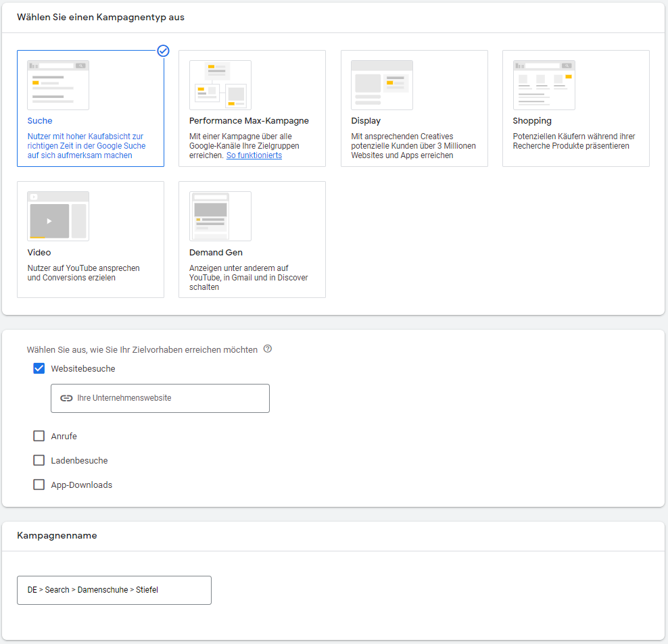Click the link icon in website field
The image size is (668, 644).
tap(66, 398)
